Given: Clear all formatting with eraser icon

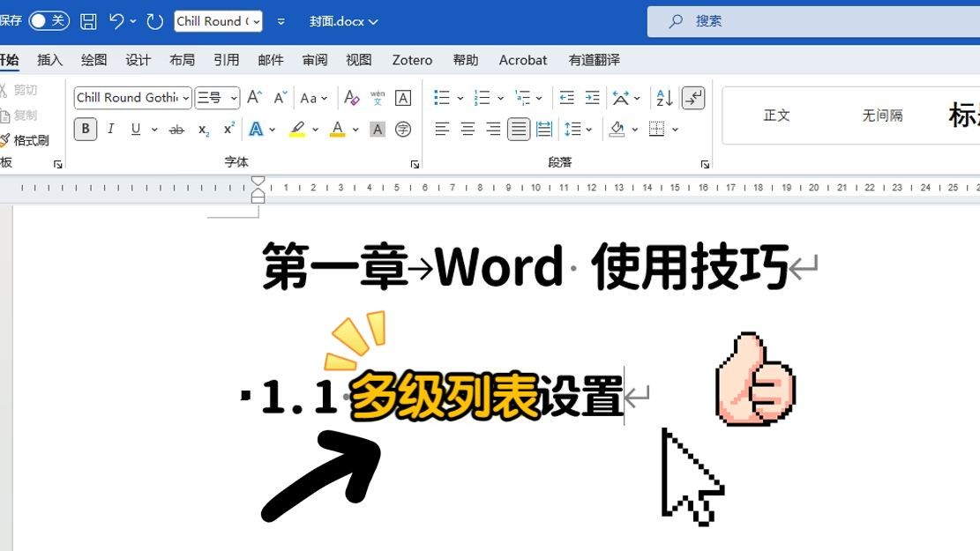Looking at the screenshot, I should pyautogui.click(x=352, y=98).
